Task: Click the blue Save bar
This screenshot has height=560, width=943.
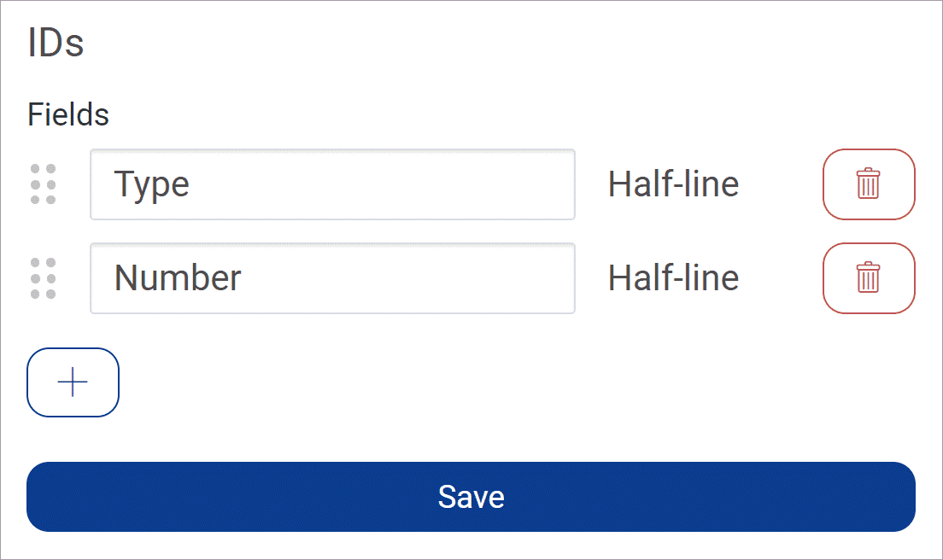Action: pos(471,497)
